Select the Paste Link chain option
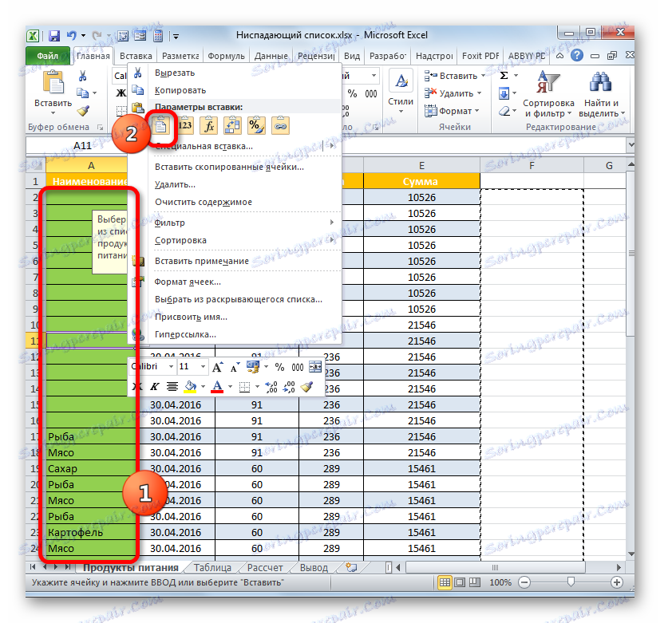 click(280, 125)
